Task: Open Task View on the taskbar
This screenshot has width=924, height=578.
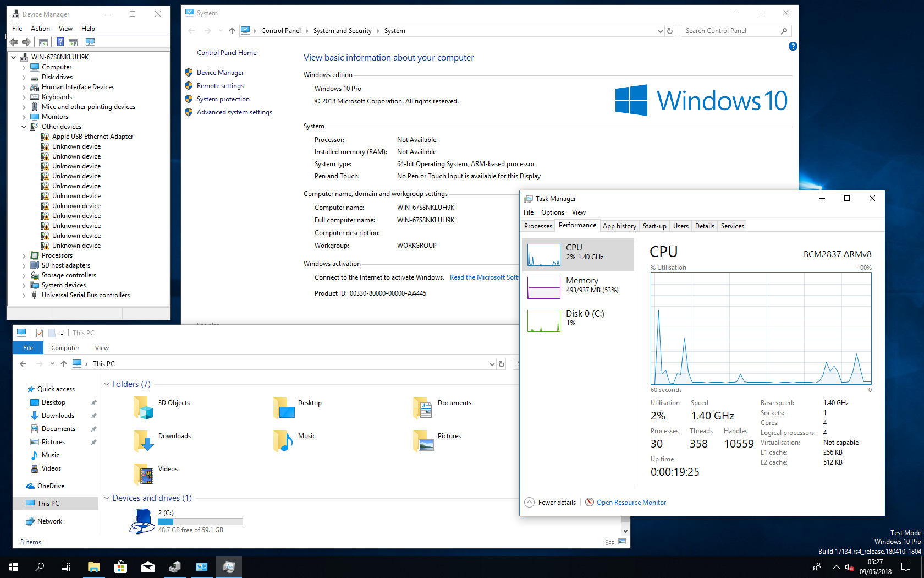Action: click(66, 566)
